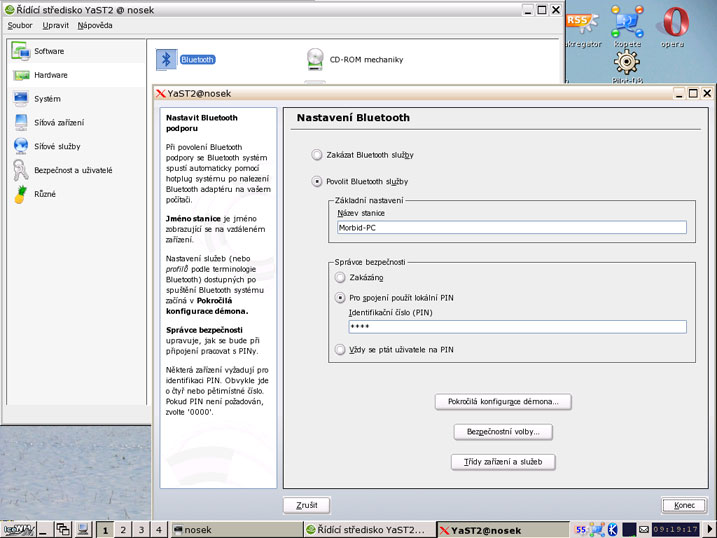This screenshot has width=717, height=538.
Task: Click the Bezpečnost a uživatelé label in sidebar
Action: 73,170
